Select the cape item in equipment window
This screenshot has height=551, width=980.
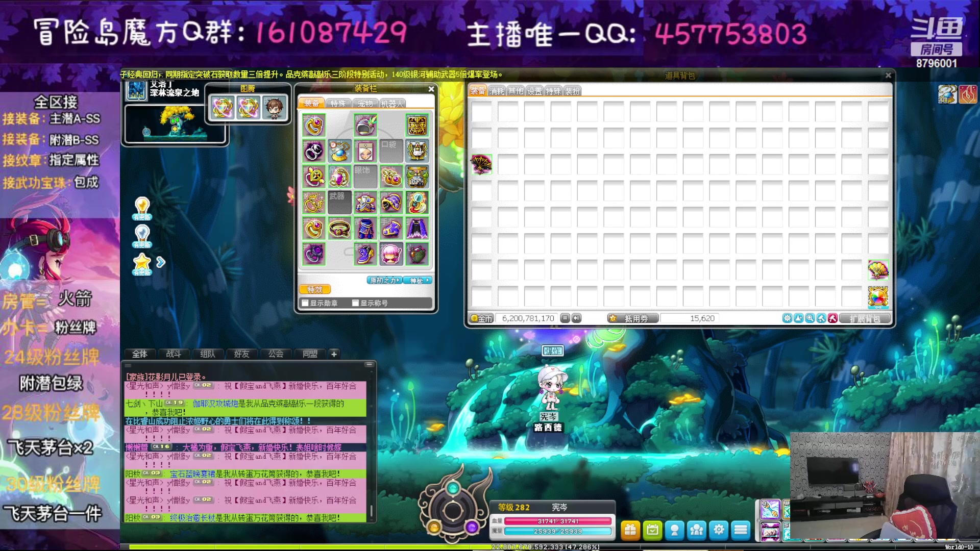[417, 229]
